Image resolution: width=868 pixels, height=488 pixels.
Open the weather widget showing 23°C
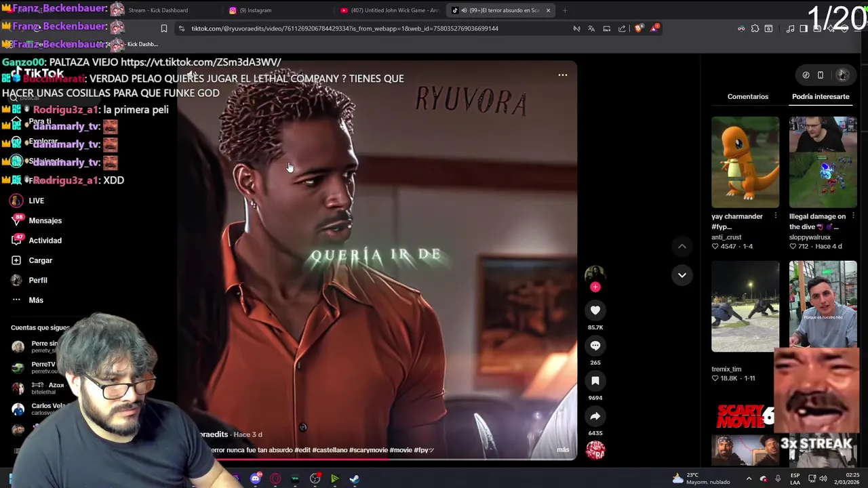tap(701, 479)
